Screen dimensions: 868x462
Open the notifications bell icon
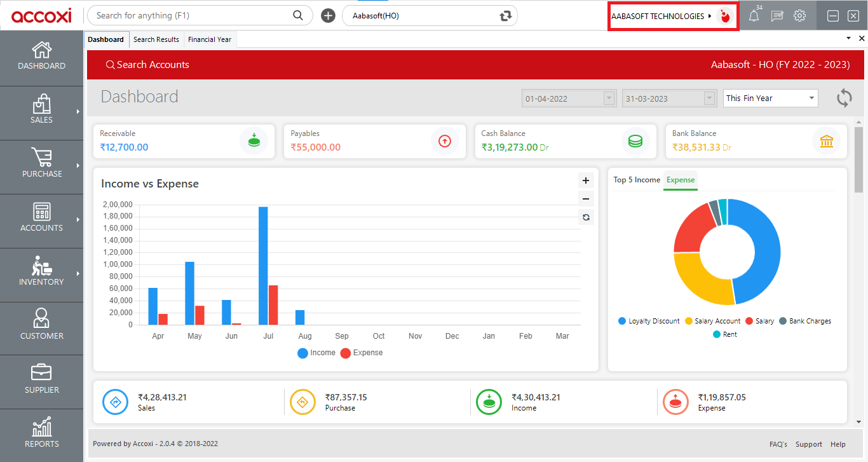click(x=754, y=16)
